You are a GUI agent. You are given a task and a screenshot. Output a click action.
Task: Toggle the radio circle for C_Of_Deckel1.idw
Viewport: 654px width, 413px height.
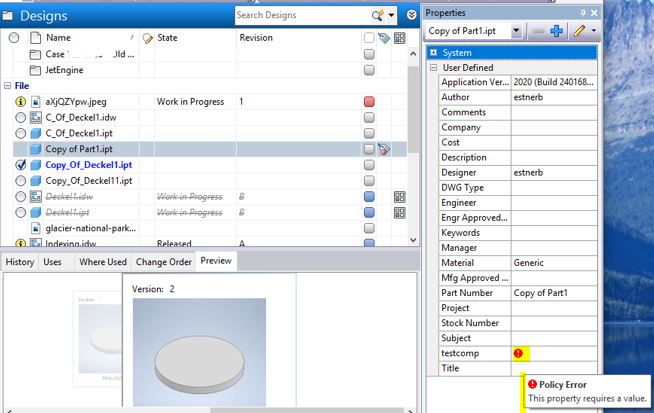(20, 118)
